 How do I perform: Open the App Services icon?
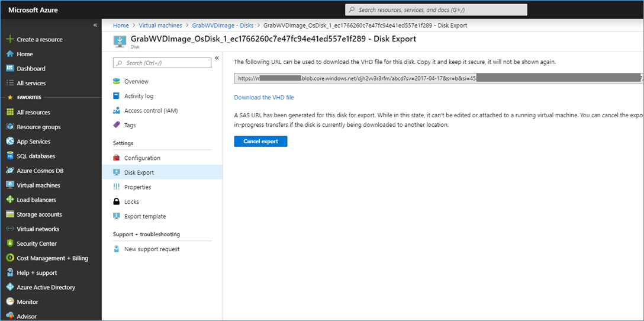(x=10, y=142)
